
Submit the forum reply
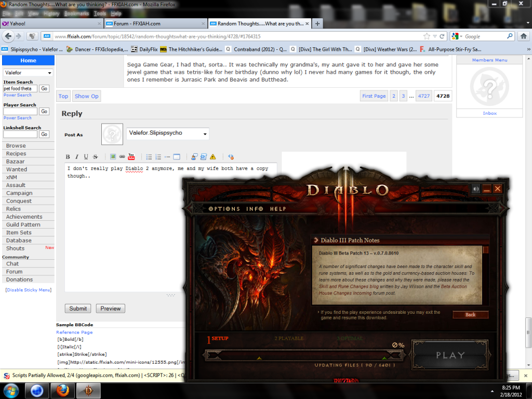point(78,309)
